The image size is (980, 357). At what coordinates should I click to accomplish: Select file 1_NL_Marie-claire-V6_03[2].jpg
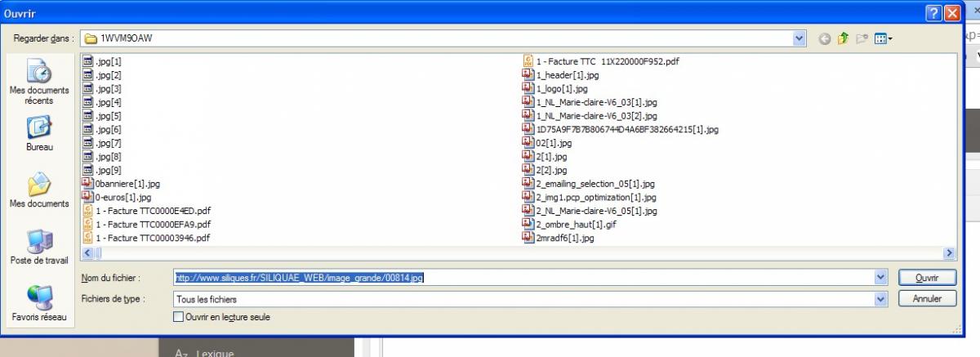(x=596, y=116)
